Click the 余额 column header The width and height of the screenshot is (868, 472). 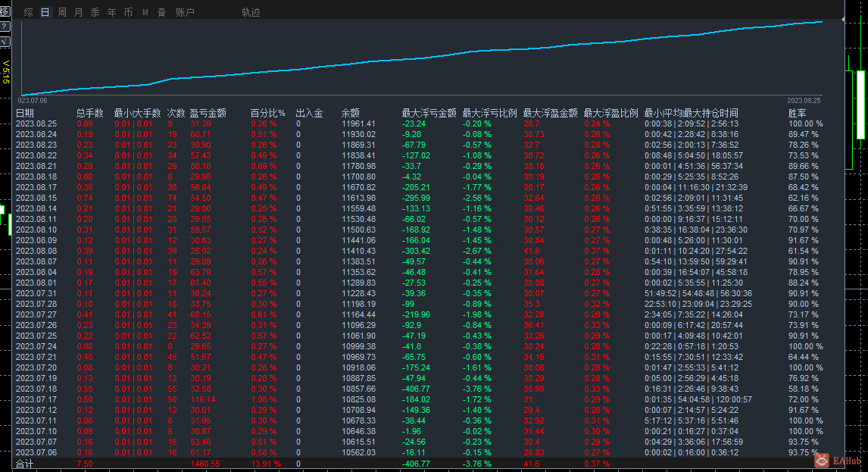coord(351,113)
